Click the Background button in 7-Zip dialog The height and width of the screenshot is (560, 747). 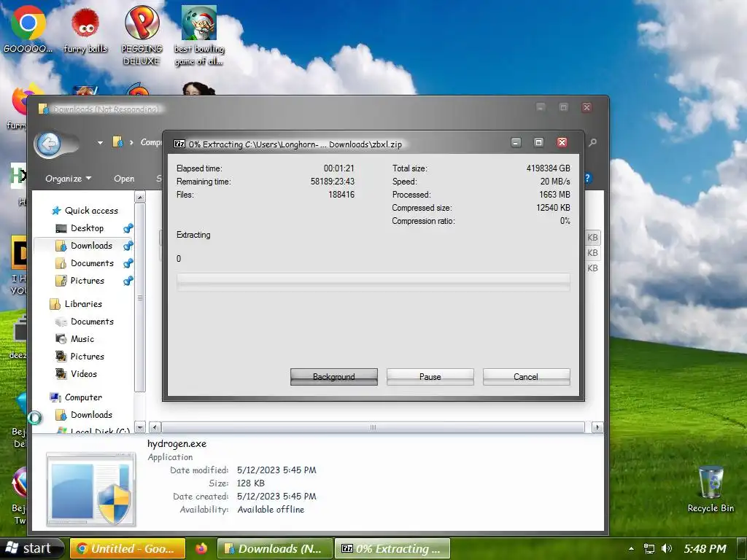pos(334,377)
